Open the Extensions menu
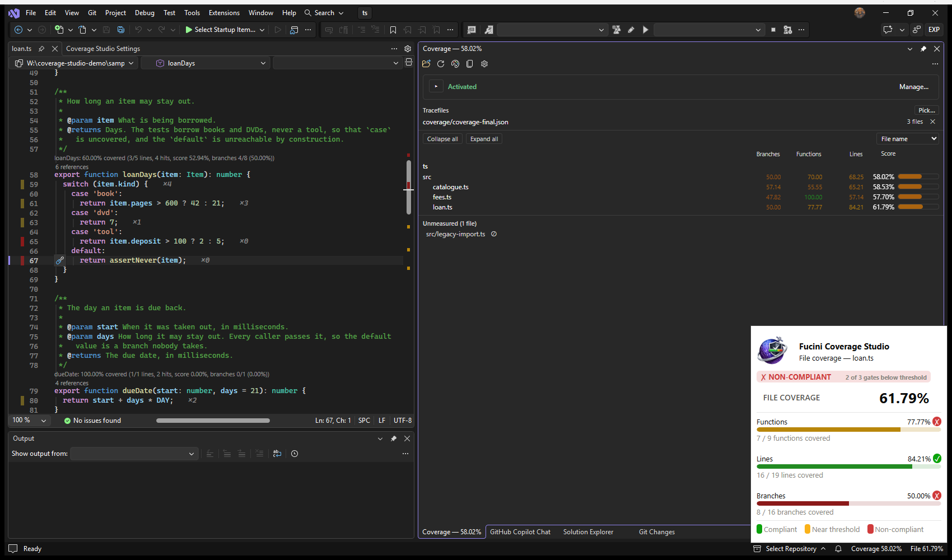This screenshot has height=560, width=952. [x=224, y=13]
